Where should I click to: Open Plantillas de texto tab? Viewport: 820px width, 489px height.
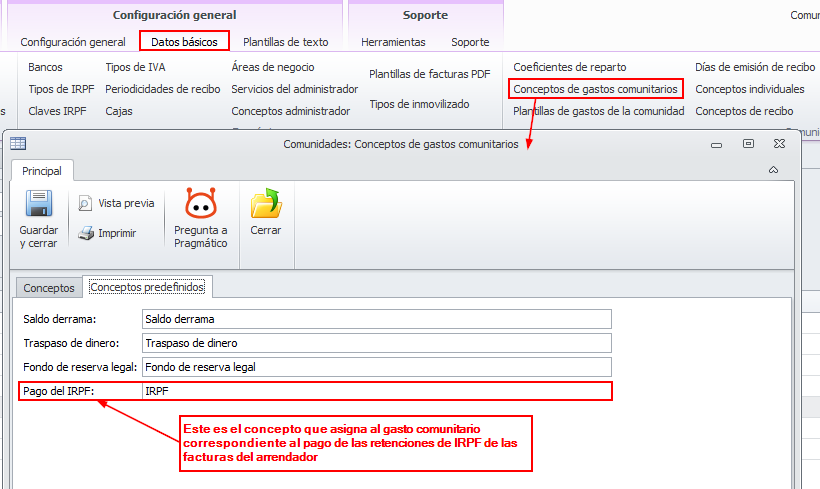[286, 42]
